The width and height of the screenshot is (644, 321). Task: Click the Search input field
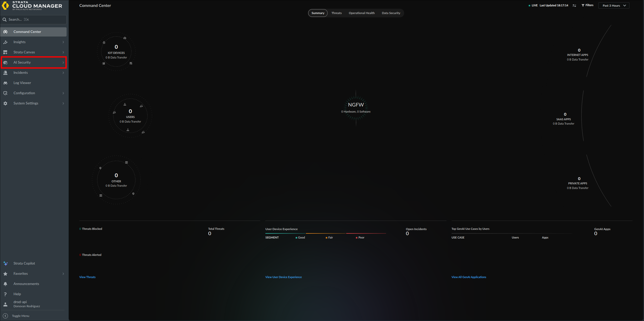point(34,20)
